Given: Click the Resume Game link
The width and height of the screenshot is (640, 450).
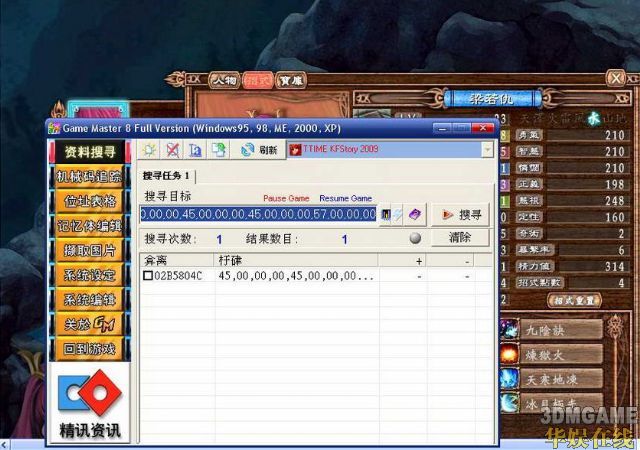Looking at the screenshot, I should (x=345, y=198).
